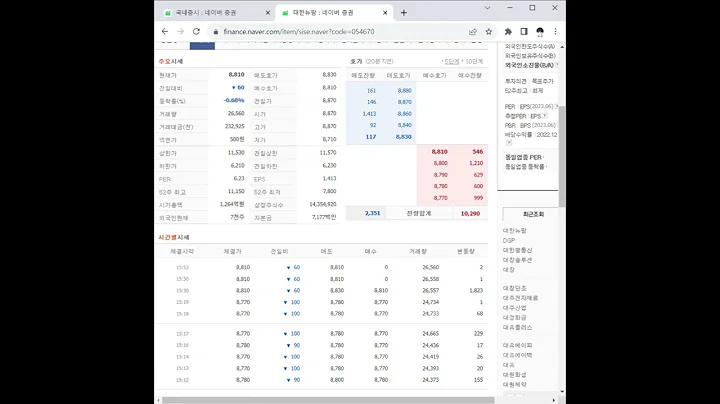This screenshot has width=720, height=404.
Task: Open 대원제약 from recent list
Action: 515,384
